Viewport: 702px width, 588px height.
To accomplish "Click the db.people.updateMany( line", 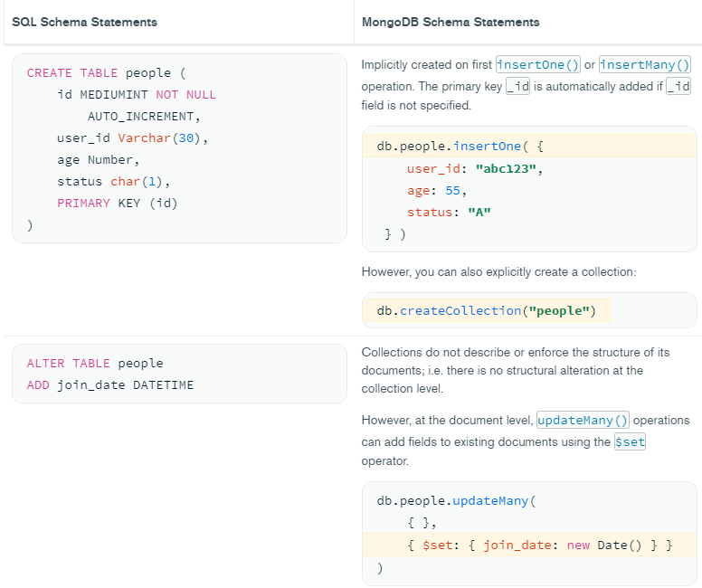I will [456, 501].
